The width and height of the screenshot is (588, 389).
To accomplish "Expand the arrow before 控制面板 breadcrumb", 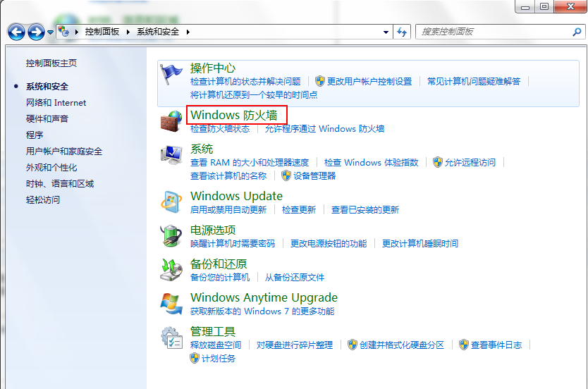I will [77, 32].
